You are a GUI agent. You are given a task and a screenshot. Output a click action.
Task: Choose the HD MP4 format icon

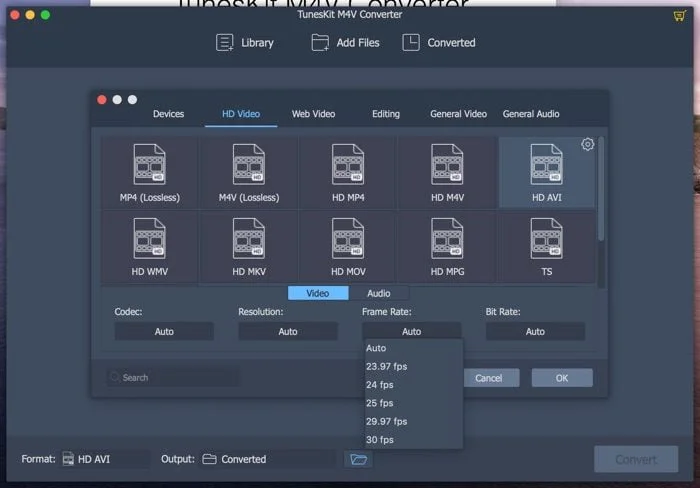(x=348, y=164)
